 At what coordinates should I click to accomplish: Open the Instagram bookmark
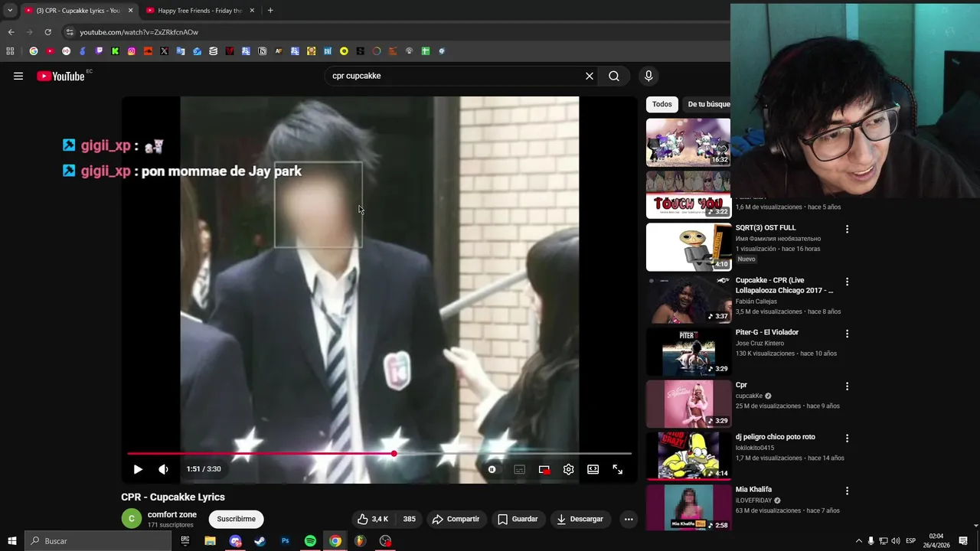(x=132, y=51)
